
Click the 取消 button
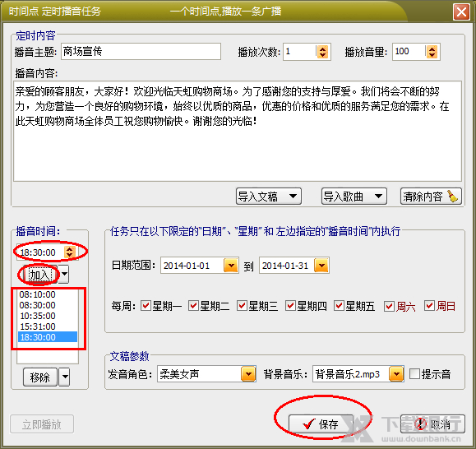click(x=432, y=424)
